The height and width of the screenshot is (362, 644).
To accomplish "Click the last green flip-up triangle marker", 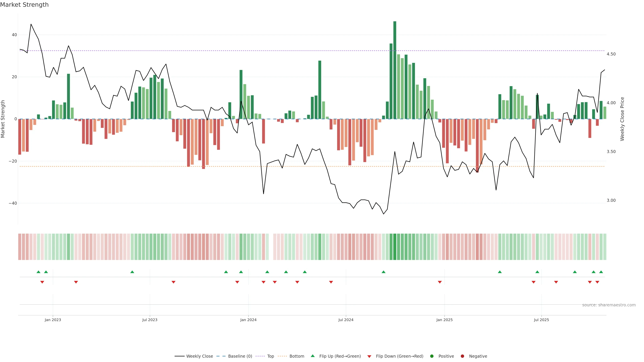I will coord(601,272).
